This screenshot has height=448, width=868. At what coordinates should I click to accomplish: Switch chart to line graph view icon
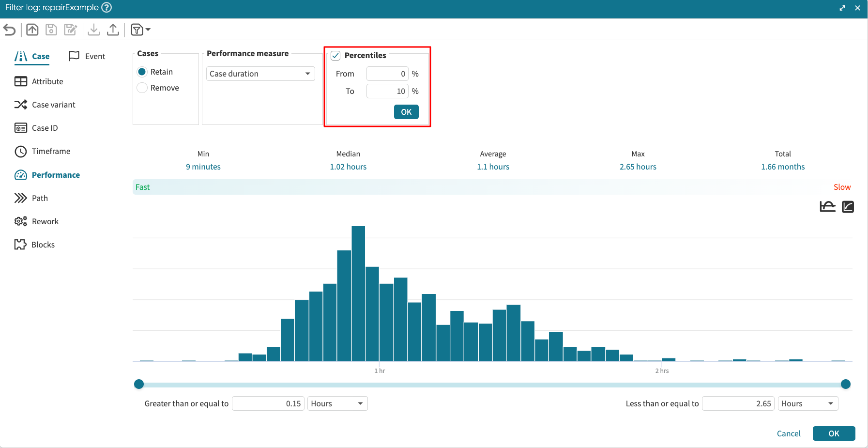pos(827,207)
